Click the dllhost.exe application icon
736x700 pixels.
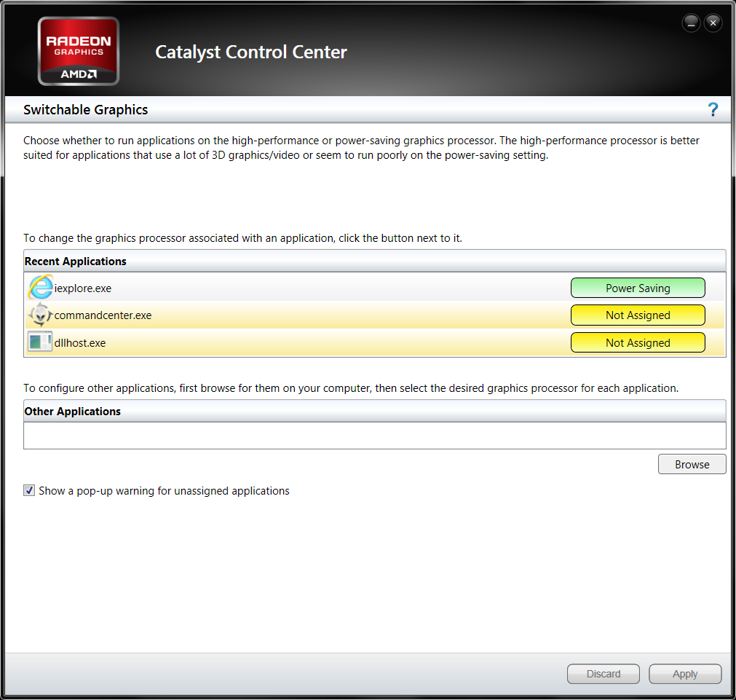pos(40,342)
